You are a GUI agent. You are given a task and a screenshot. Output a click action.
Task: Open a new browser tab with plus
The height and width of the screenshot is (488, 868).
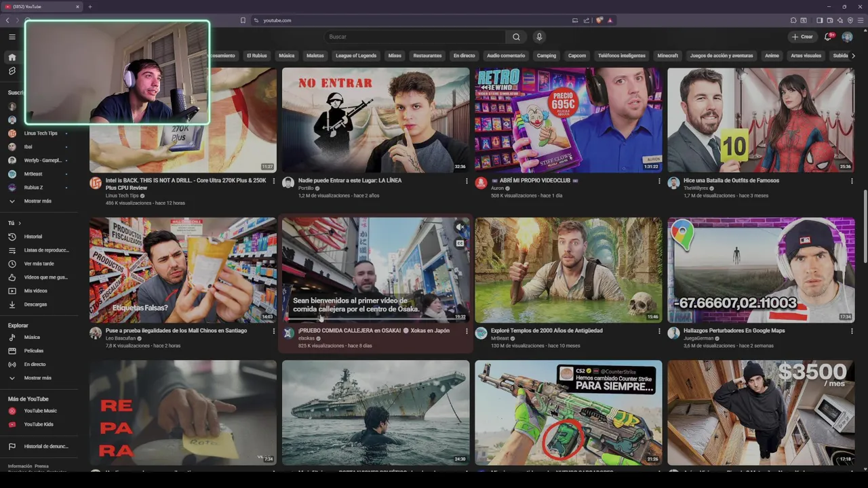click(x=90, y=7)
